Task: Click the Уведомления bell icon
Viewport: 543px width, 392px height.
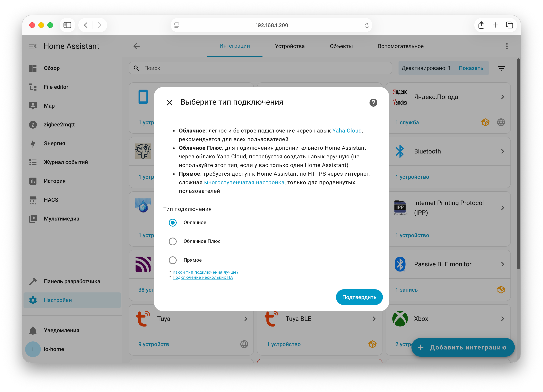Action: pos(33,330)
